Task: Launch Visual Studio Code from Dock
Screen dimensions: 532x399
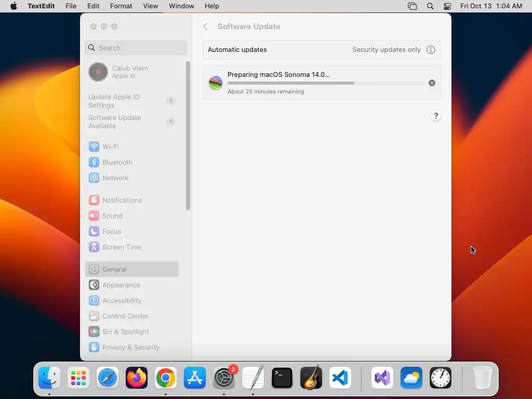Action: pyautogui.click(x=340, y=378)
